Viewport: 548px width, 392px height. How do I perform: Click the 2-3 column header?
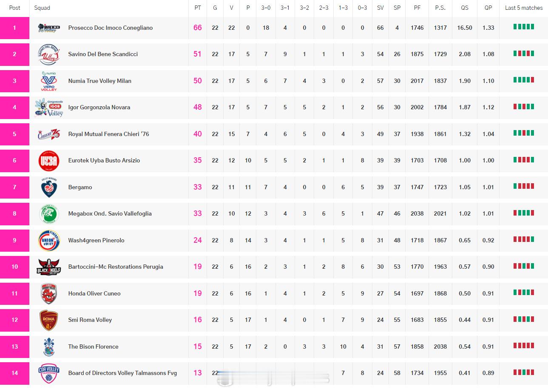pos(324,8)
